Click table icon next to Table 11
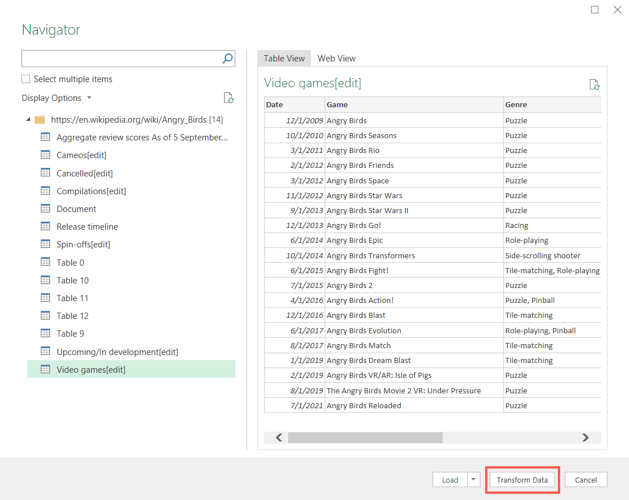 (45, 298)
